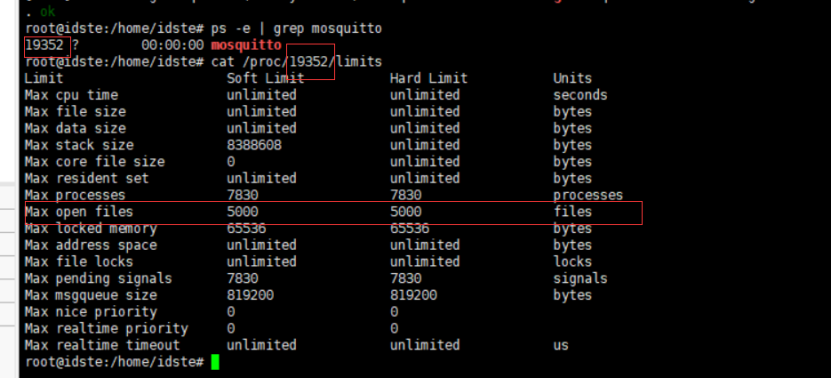The image size is (831, 378).
Task: Select PID 19352 in the ps output line
Action: (x=45, y=46)
